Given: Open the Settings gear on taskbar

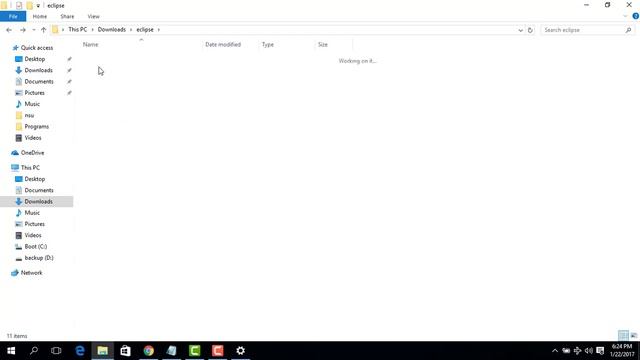Looking at the screenshot, I should point(240,351).
